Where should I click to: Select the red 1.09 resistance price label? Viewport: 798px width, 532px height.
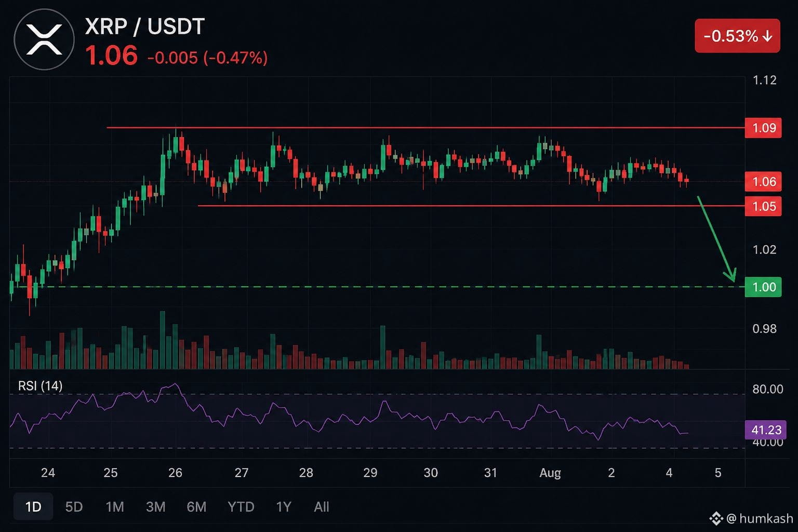pos(763,128)
